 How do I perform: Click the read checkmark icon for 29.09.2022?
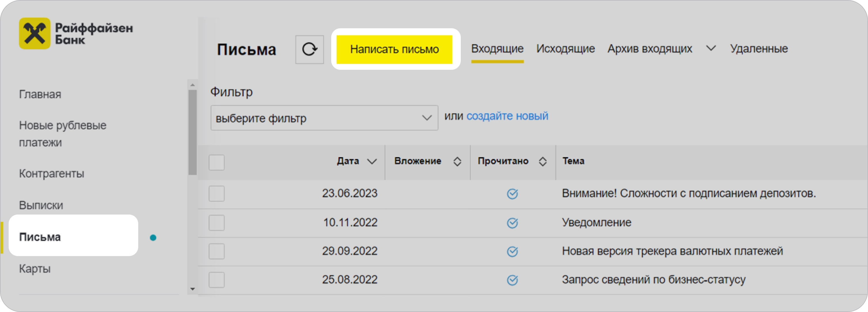(x=512, y=251)
